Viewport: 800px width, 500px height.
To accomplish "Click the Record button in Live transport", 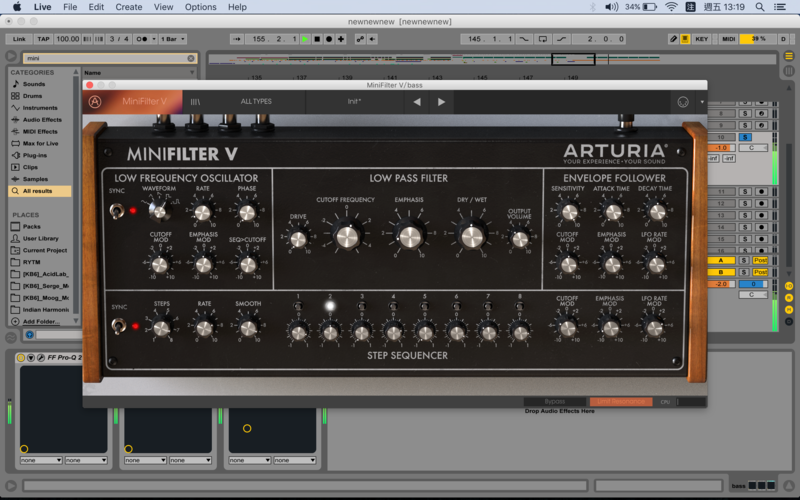I will tap(329, 39).
